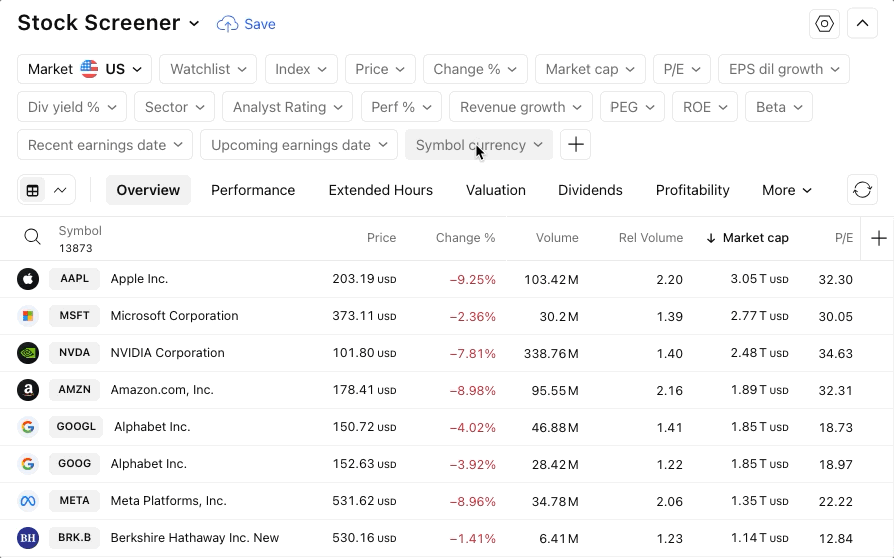Screen dimensions: 894x558
Task: Click the search symbol magnifier icon
Action: point(33,238)
